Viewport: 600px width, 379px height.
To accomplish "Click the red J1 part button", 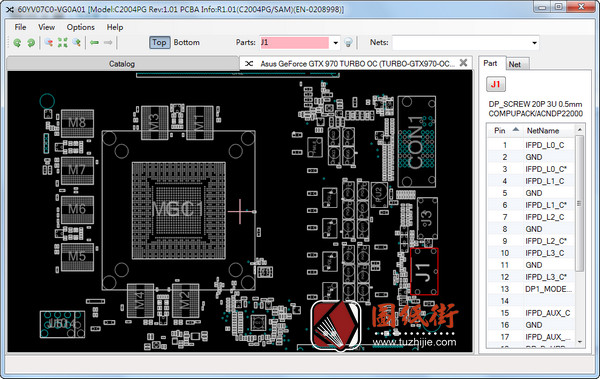I will pyautogui.click(x=496, y=84).
